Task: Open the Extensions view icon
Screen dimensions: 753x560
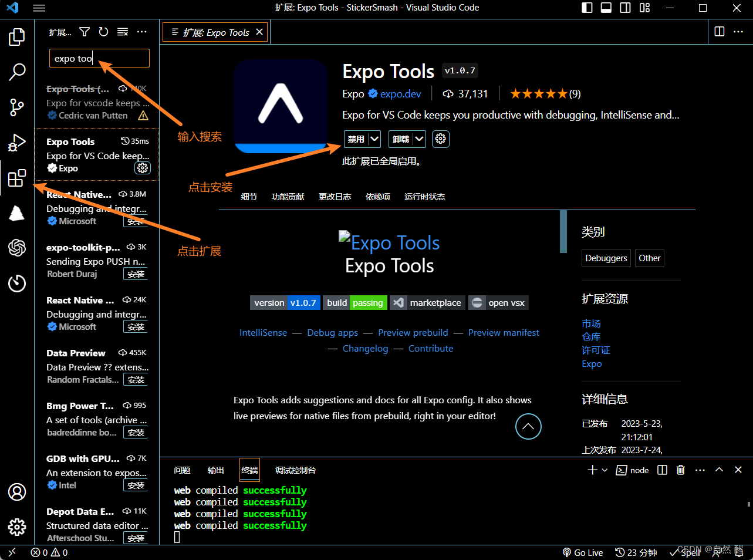Action: tap(17, 178)
